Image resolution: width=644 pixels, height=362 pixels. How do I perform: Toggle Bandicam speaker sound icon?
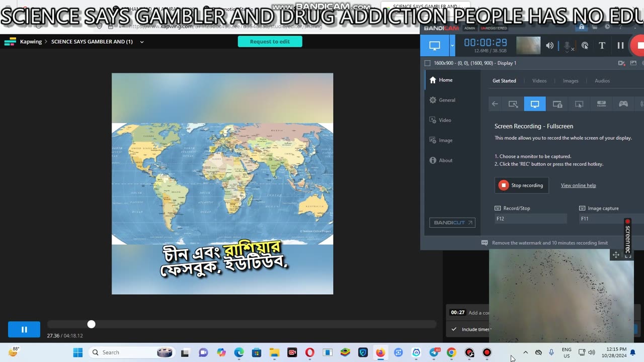pyautogui.click(x=550, y=45)
